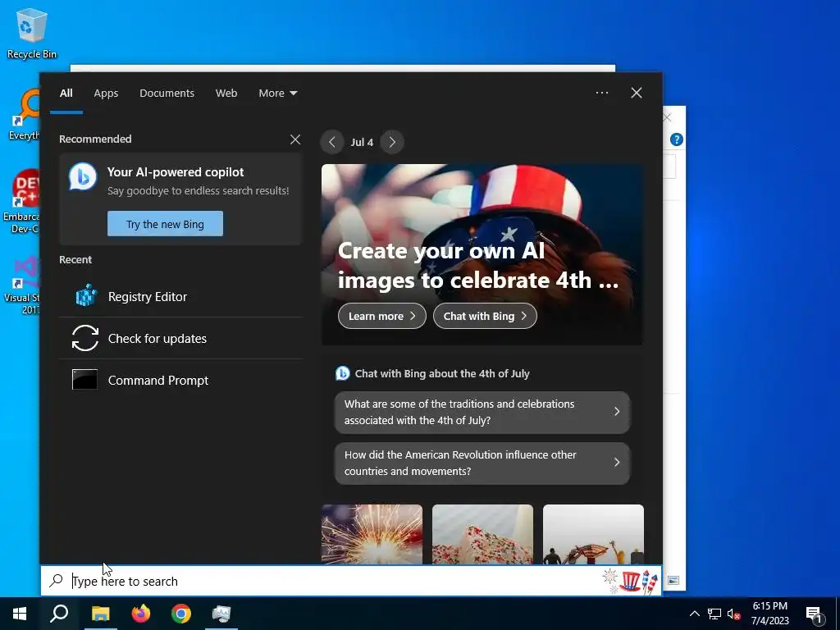Viewport: 840px width, 630px height.
Task: Click the July 4th hat search decoration
Action: (x=631, y=581)
